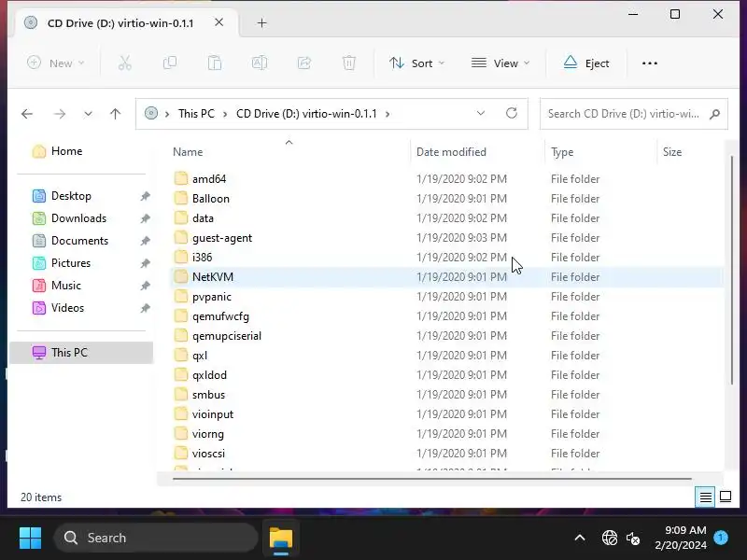747x560 pixels.
Task: Open Pictures in the navigation pane
Action: [x=71, y=263]
